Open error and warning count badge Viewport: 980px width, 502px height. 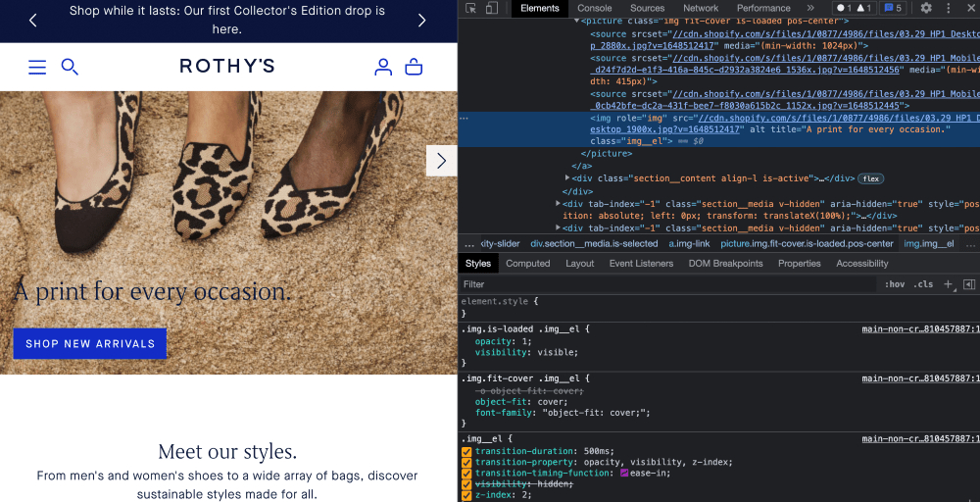(x=854, y=8)
